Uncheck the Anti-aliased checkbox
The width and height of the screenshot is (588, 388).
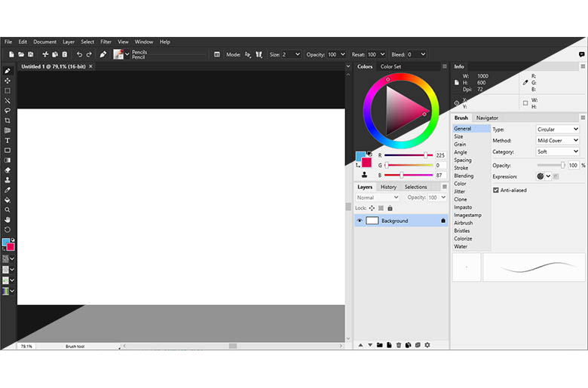(495, 190)
